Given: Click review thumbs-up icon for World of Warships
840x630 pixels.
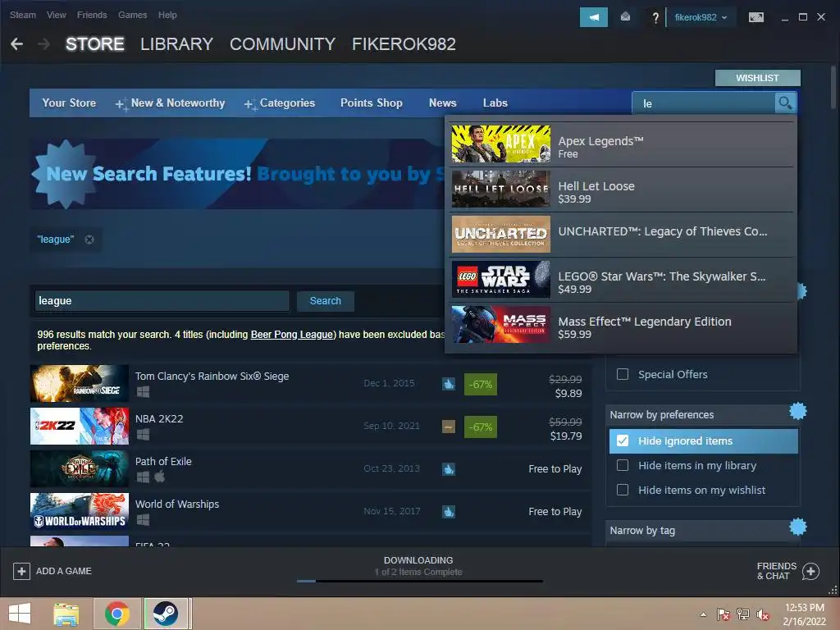Looking at the screenshot, I should click(449, 512).
